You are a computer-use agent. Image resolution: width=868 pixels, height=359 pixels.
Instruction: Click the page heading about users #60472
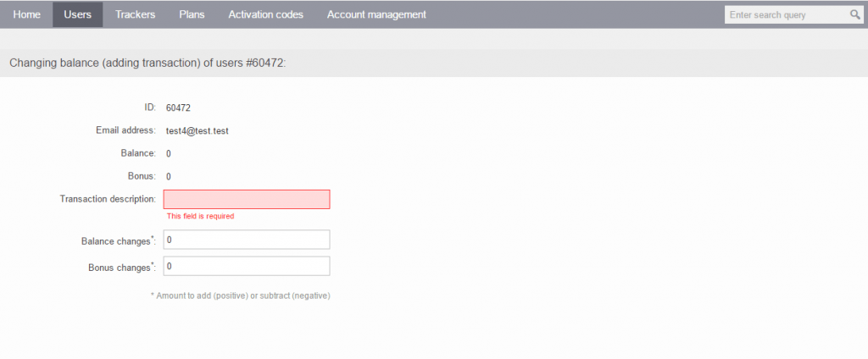click(147, 63)
